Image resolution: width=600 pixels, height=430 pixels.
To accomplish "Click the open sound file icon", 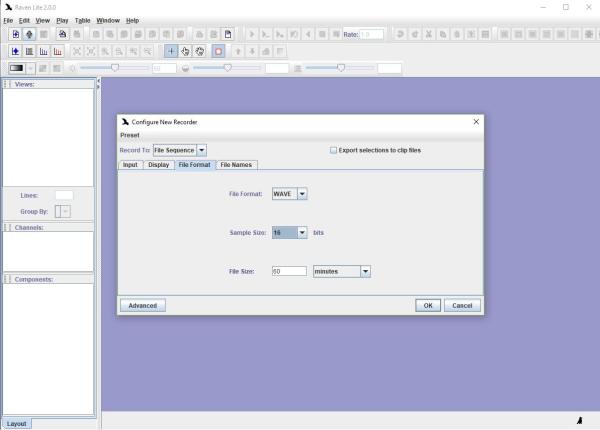I will point(16,34).
